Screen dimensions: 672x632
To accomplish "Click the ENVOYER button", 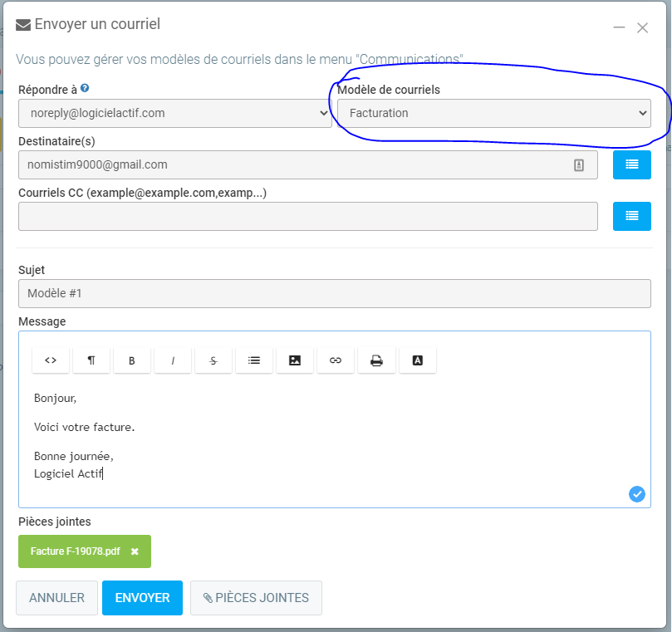I will click(x=142, y=598).
